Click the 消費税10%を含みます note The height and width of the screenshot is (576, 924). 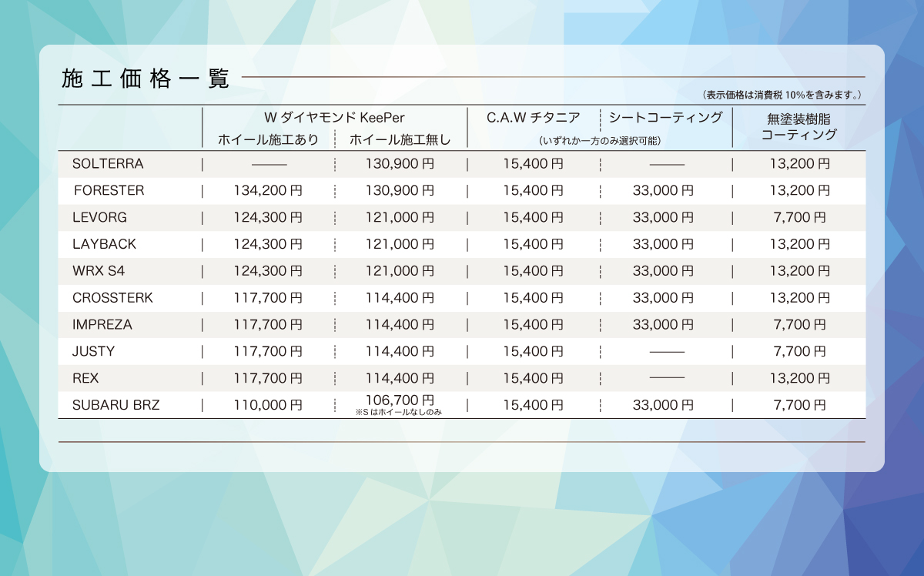pos(782,95)
